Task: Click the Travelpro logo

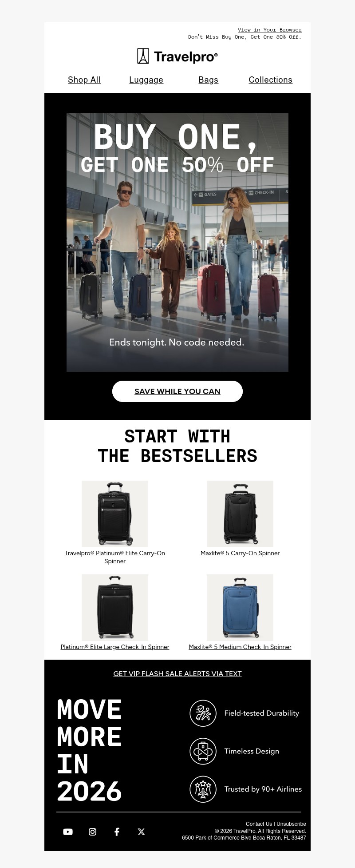Action: tap(177, 56)
